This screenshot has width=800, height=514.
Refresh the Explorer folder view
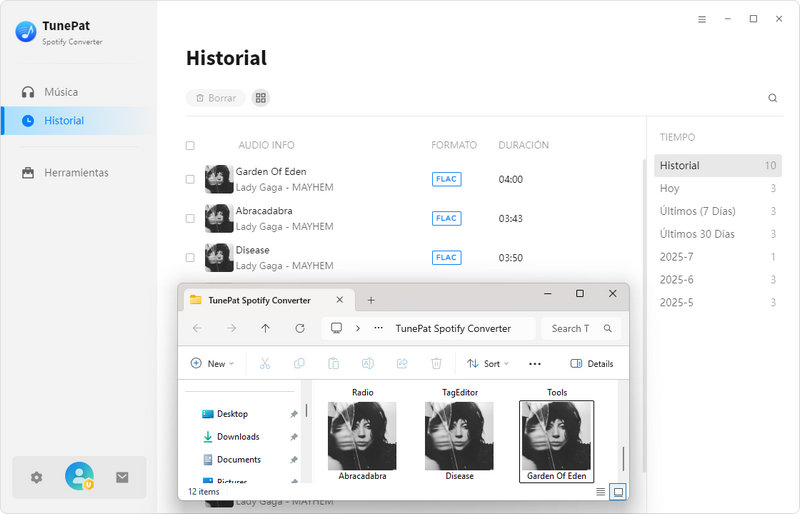click(x=300, y=329)
